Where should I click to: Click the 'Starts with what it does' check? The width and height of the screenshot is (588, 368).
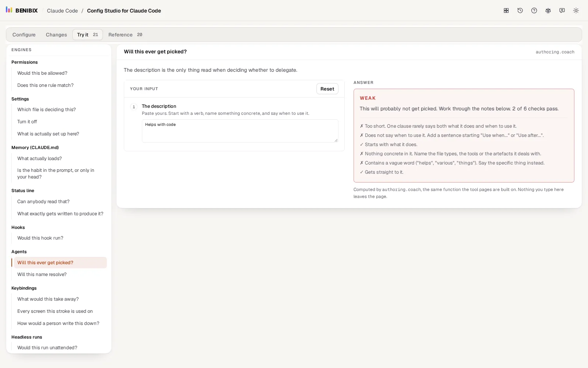[388, 145]
